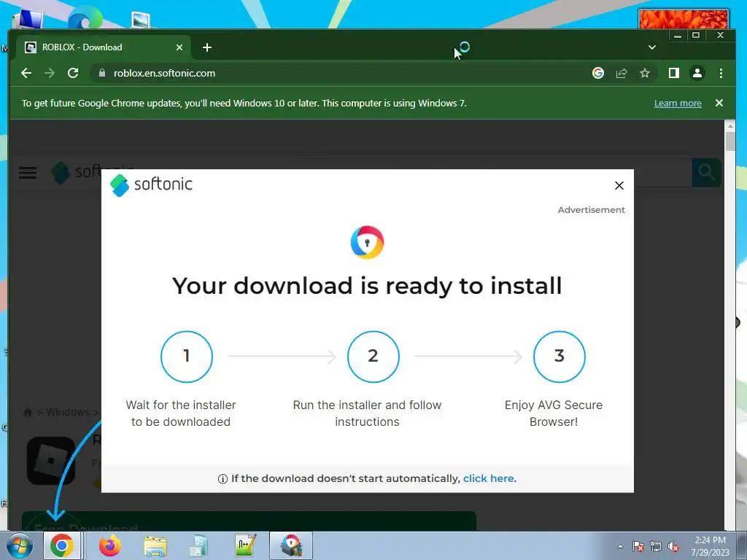
Task: Click the Softonic search button
Action: 706,172
